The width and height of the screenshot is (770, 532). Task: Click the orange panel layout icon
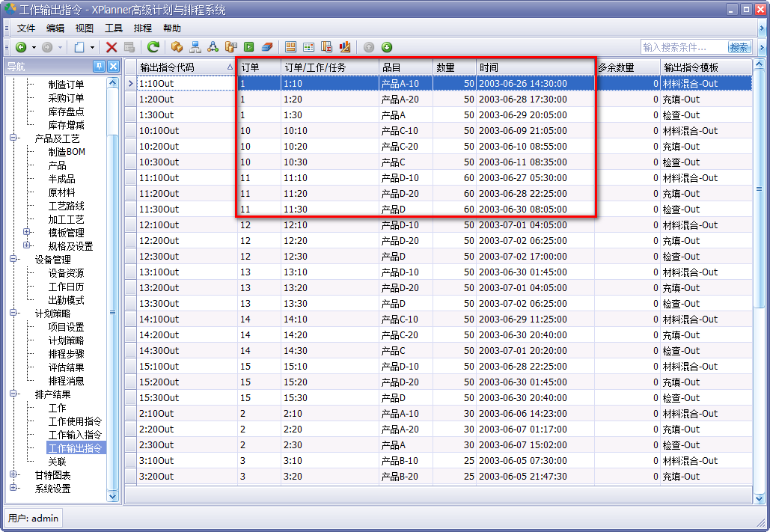[290, 47]
